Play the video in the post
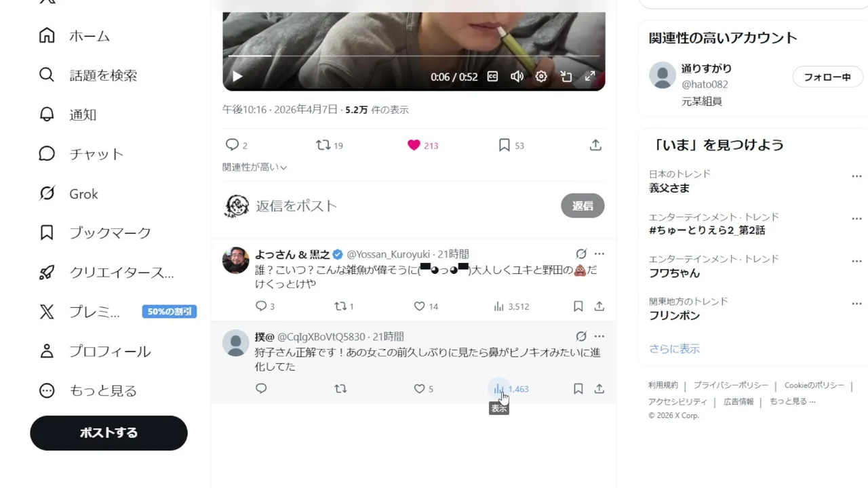The width and height of the screenshot is (868, 488). coord(237,77)
